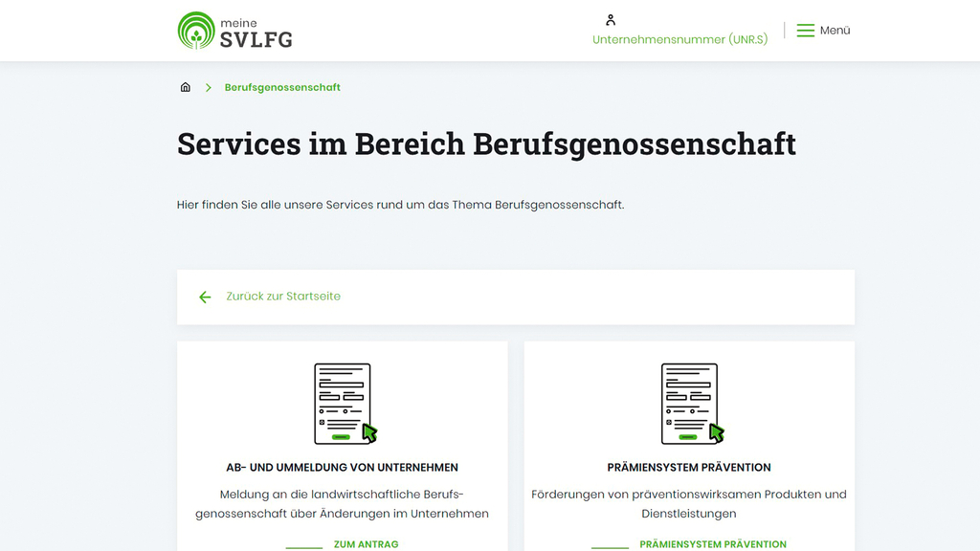980x551 pixels.
Task: Click the cursor arrow on the left service icon
Action: [x=370, y=432]
